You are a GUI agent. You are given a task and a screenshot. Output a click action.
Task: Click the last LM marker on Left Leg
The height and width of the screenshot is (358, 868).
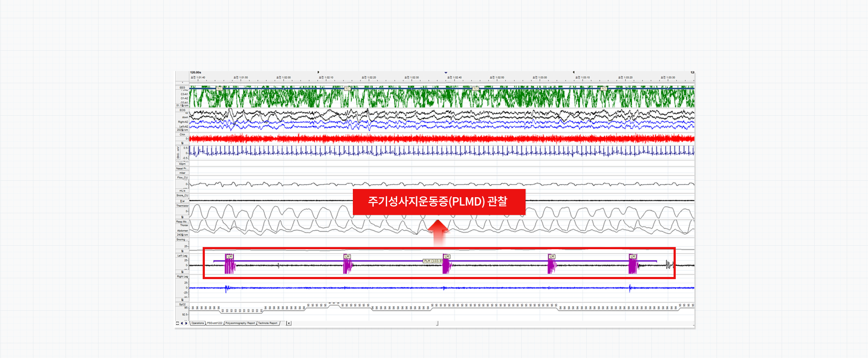pos(633,257)
